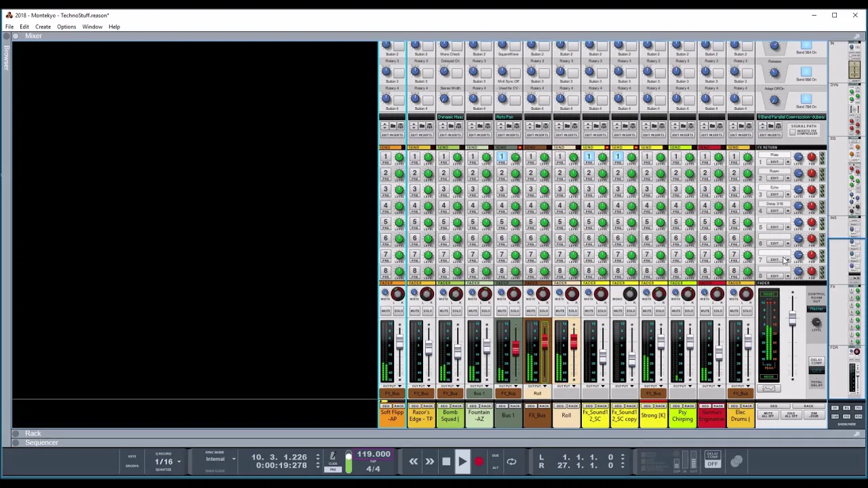Mute the Elec Drums channel
Image resolution: width=868 pixels, height=488 pixels.
click(x=734, y=311)
